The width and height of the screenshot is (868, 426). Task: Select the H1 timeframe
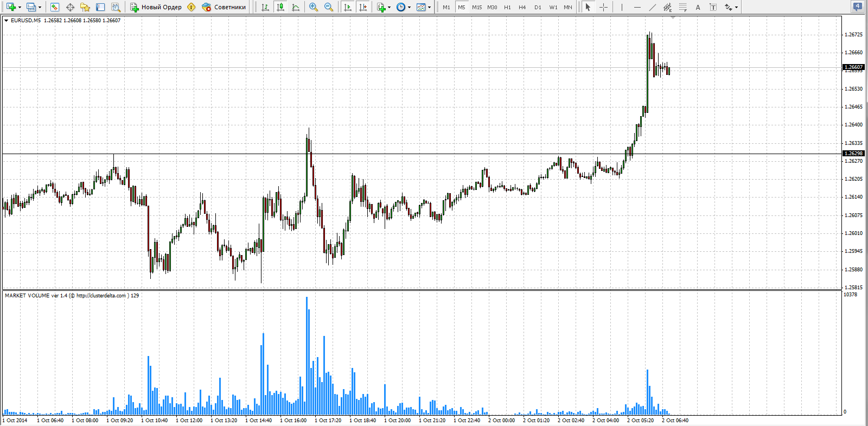(507, 7)
